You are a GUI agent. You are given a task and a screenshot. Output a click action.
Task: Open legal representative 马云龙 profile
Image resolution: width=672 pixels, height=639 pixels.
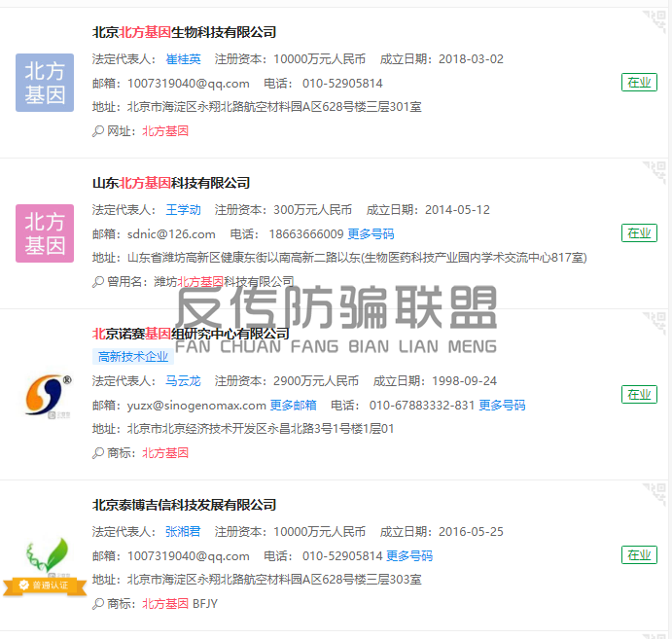pos(183,380)
